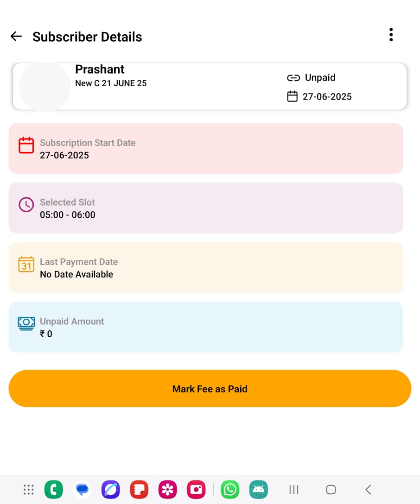Screen dimensions: 420x504
Task: Open the app drawer grid icon
Action: [29, 490]
